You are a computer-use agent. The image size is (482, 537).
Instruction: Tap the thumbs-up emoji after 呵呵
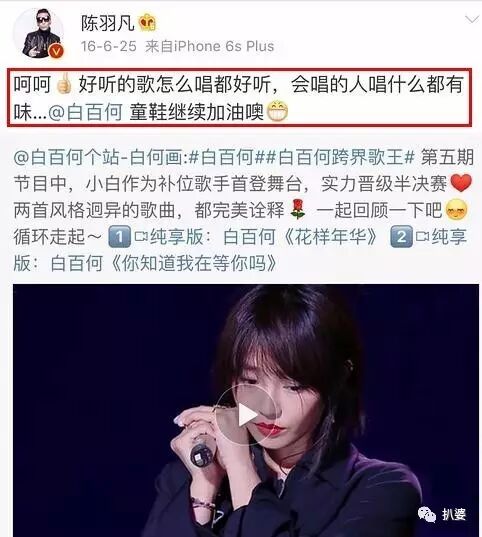pos(64,84)
